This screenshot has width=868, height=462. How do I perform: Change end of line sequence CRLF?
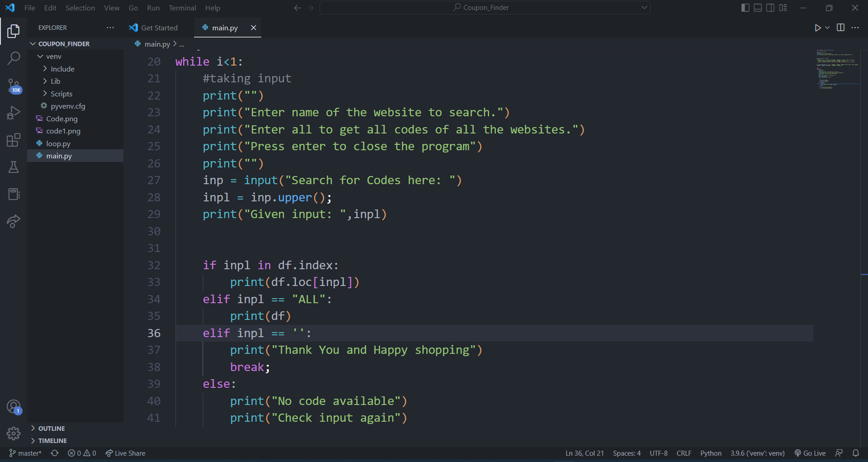(x=684, y=453)
